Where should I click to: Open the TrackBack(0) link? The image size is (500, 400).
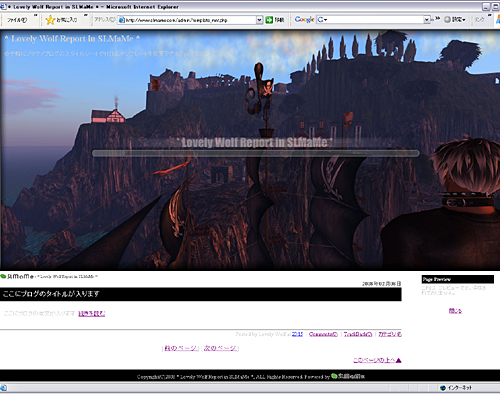click(358, 334)
